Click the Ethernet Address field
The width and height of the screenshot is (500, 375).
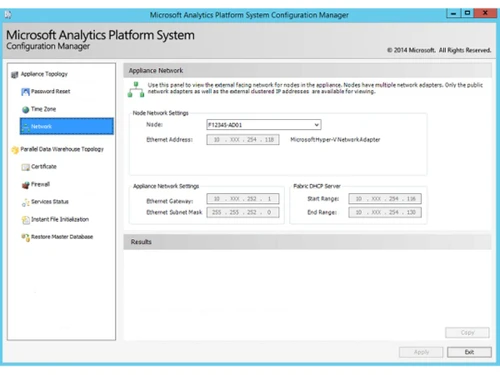point(243,140)
